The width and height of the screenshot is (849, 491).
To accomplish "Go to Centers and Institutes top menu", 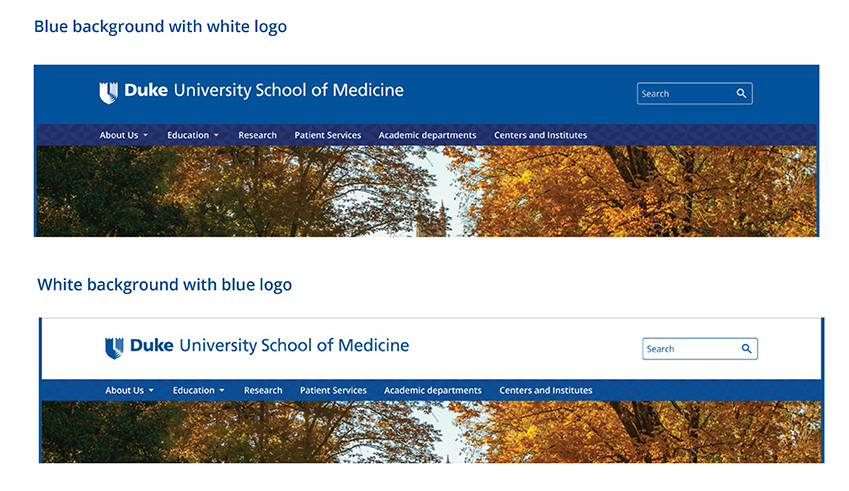I will tap(540, 135).
